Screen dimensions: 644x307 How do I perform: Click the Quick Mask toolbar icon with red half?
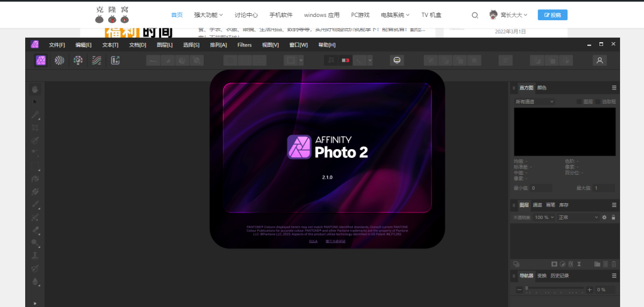(345, 60)
